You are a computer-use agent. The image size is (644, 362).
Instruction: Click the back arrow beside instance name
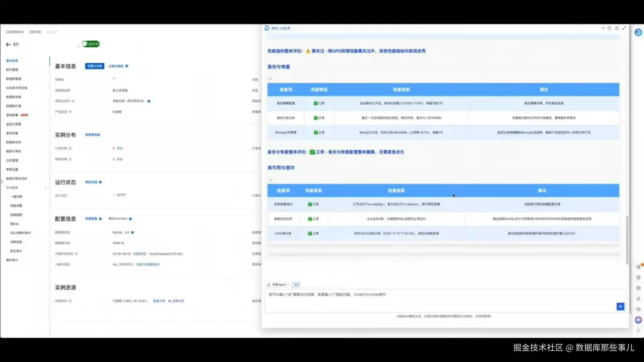tap(8, 44)
